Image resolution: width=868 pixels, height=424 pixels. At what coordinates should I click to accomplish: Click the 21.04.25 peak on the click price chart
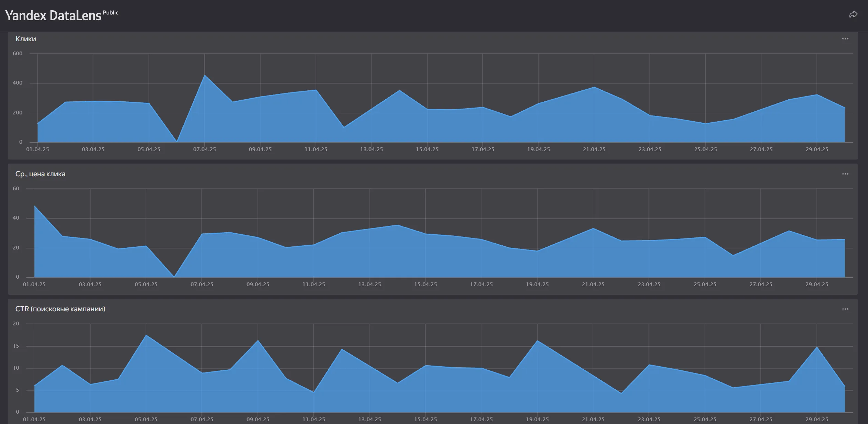[593, 228]
